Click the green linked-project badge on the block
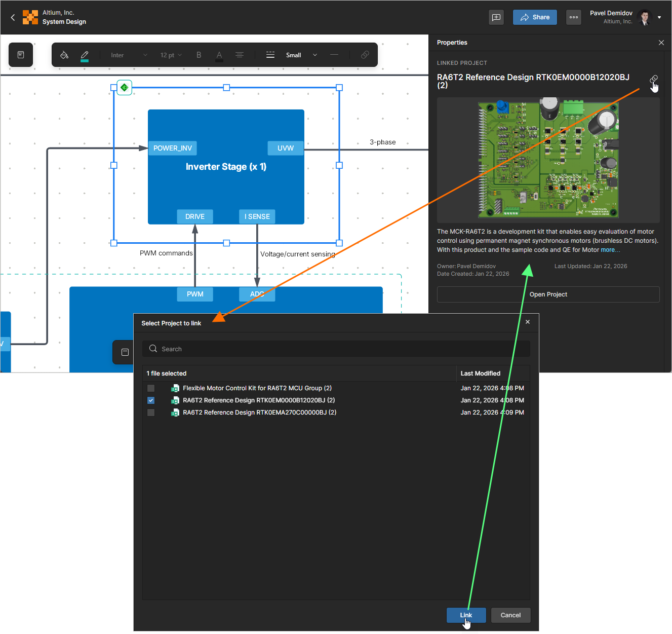 [x=125, y=88]
